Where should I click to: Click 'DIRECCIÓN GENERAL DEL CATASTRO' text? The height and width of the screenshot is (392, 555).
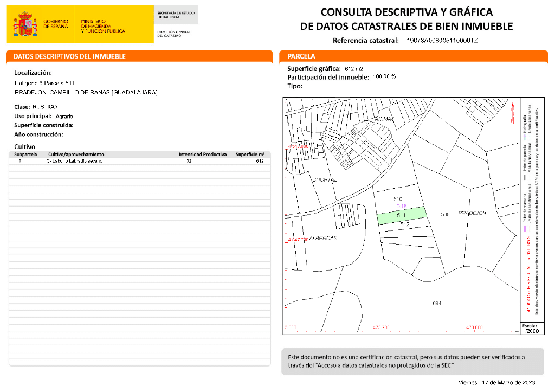point(174,34)
